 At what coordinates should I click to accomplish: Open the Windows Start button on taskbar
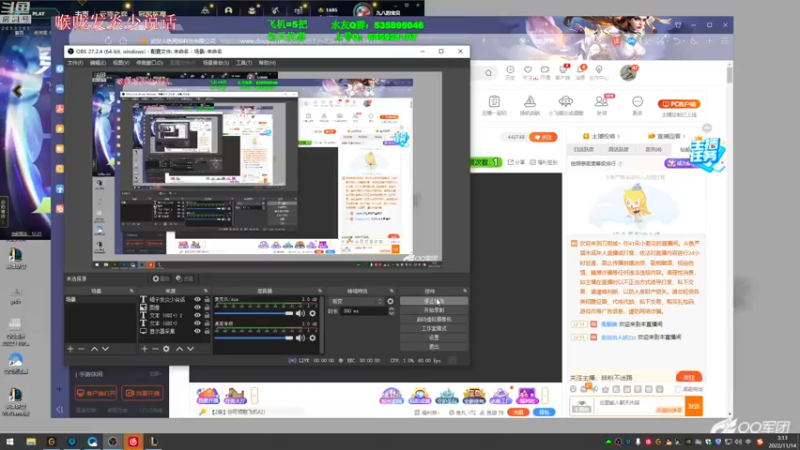pyautogui.click(x=10, y=442)
